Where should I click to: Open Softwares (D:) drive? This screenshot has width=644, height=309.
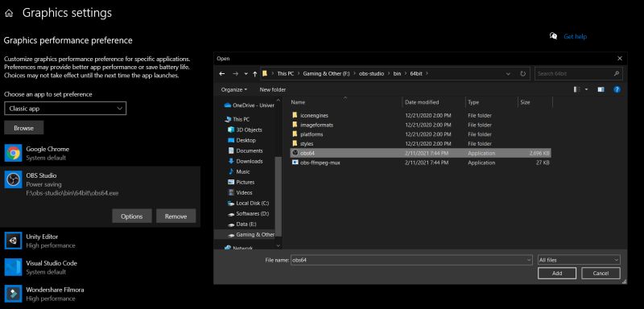(x=249, y=214)
